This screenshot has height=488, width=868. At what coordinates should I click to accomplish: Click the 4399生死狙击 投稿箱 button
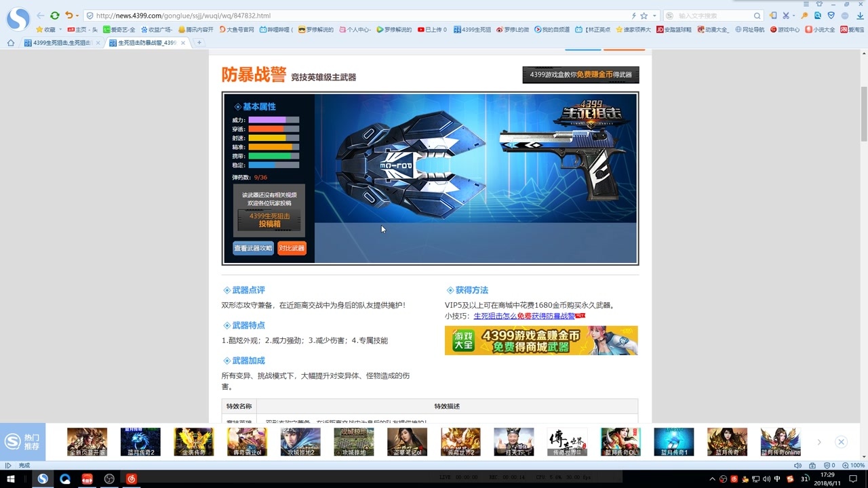coord(269,220)
